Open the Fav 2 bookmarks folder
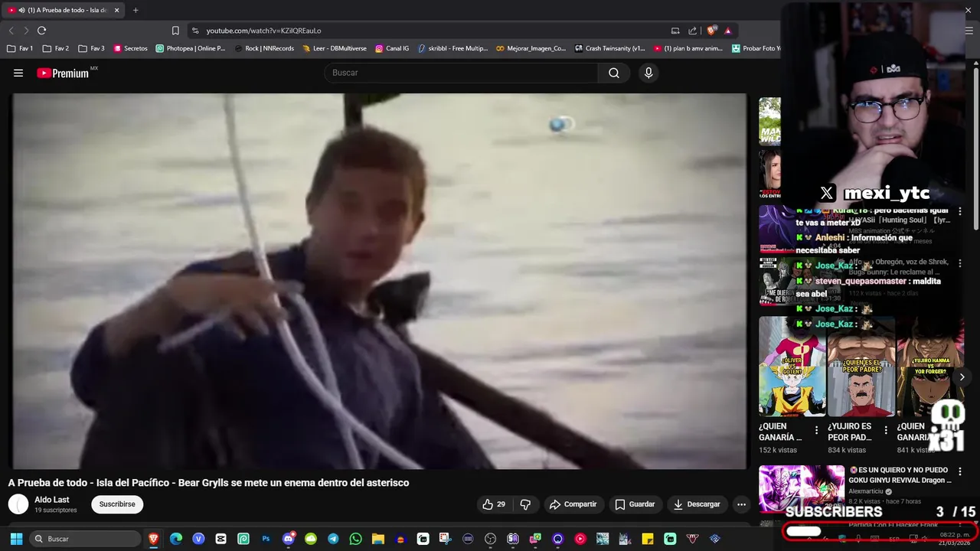The width and height of the screenshot is (980, 551). click(56, 48)
